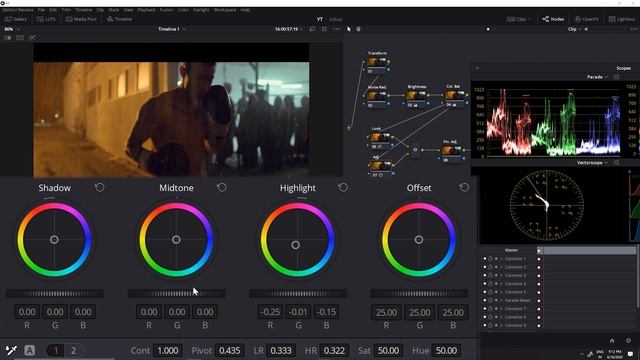
Task: Open the Edit menu
Action: click(x=53, y=9)
